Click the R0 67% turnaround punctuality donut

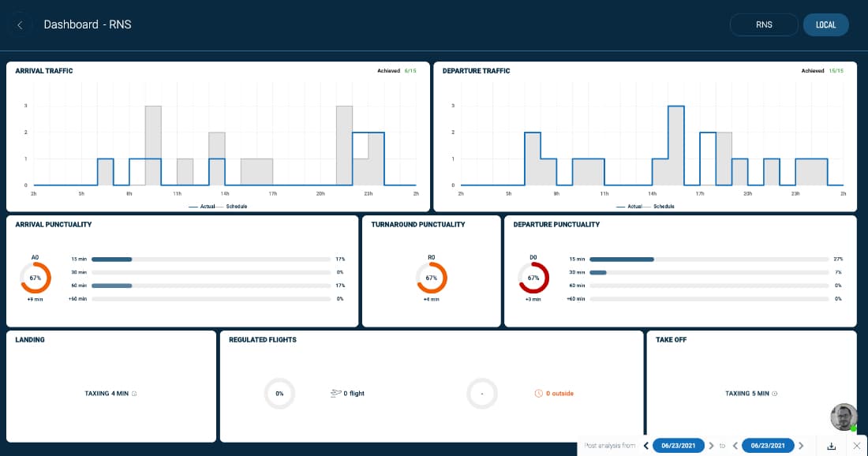(431, 278)
